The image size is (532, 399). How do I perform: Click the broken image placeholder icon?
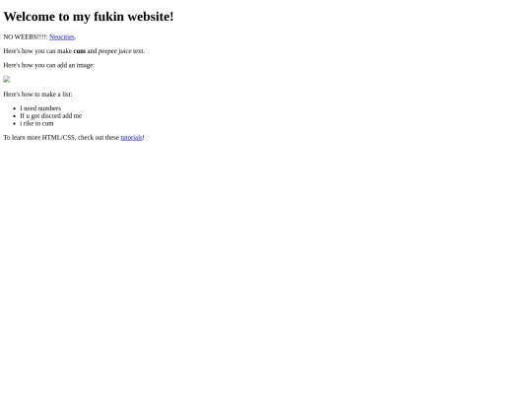(7, 80)
